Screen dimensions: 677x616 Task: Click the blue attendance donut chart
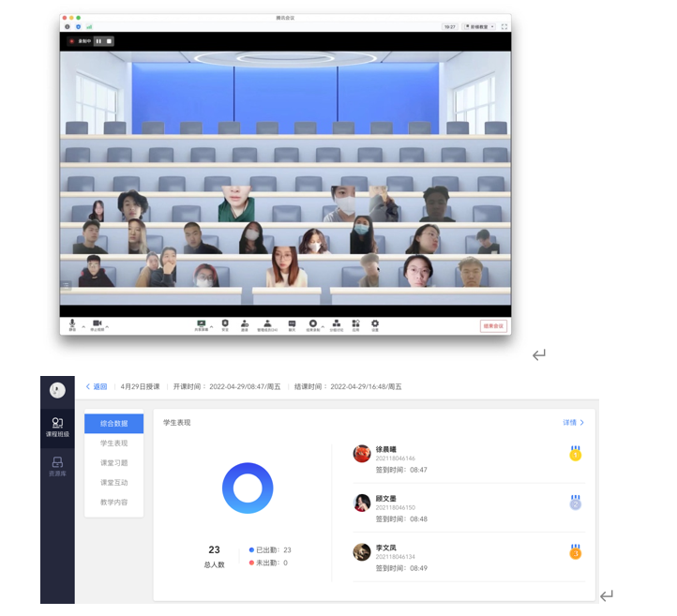pyautogui.click(x=248, y=488)
